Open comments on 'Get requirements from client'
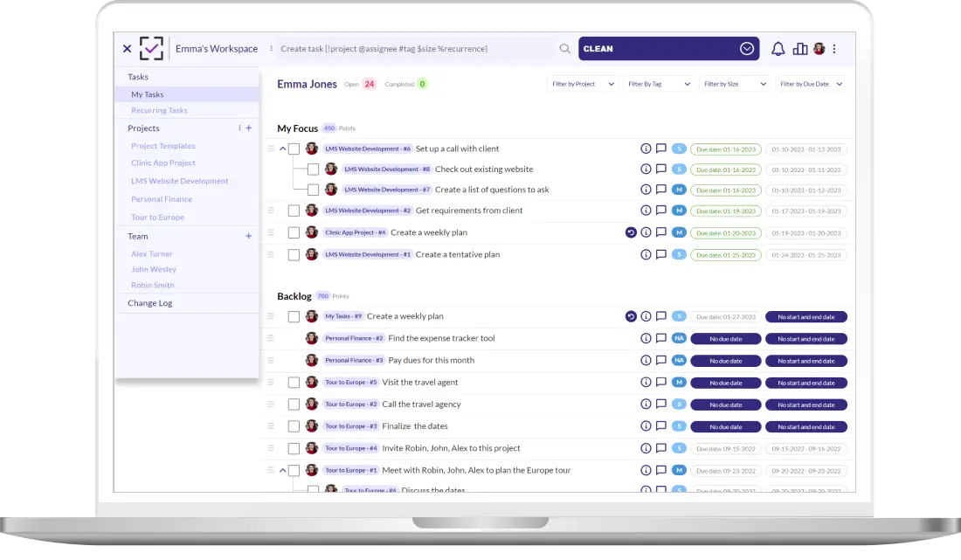Viewport: 961px width, 560px height. [661, 211]
